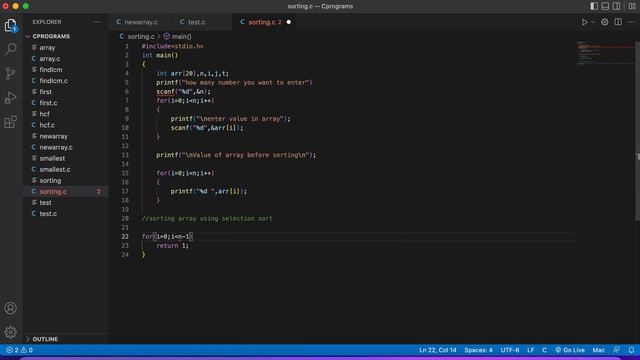Change file encoding UTF-8
Image resolution: width=640 pixels, height=360 pixels.
(510, 350)
